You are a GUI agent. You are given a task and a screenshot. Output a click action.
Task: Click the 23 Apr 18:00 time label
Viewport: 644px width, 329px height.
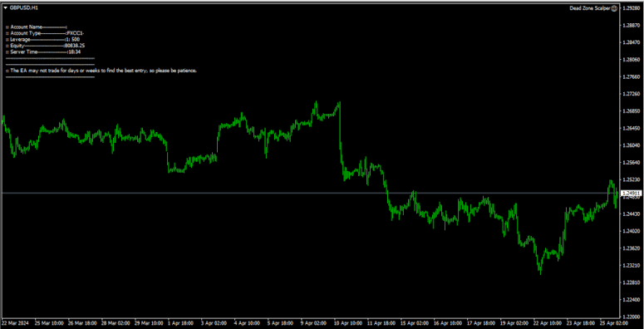pyautogui.click(x=581, y=323)
